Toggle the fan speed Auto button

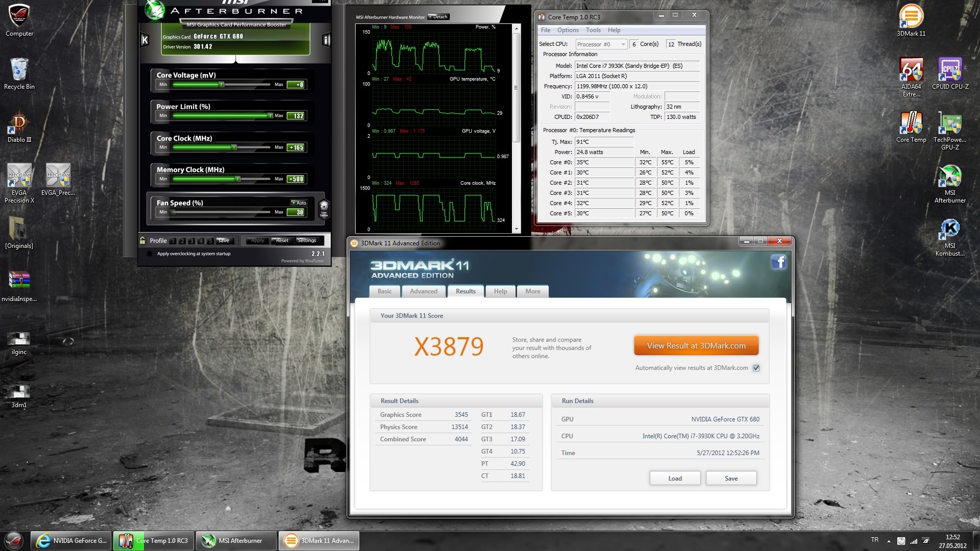(x=299, y=203)
